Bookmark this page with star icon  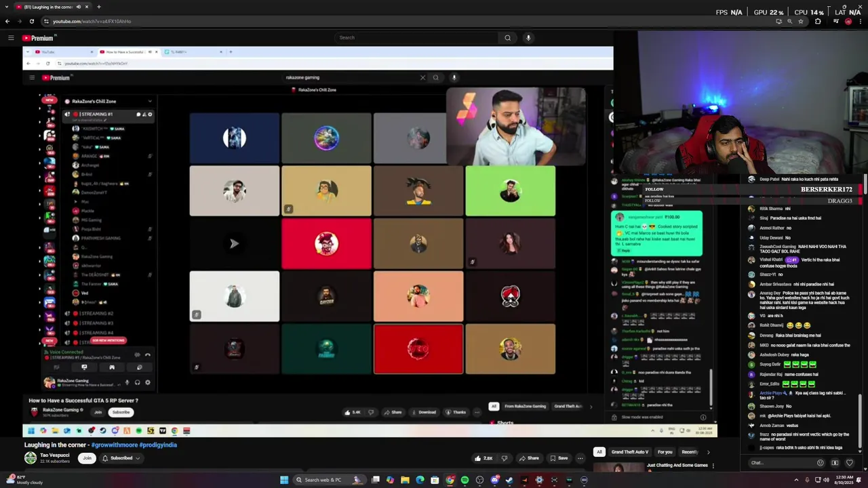point(801,21)
